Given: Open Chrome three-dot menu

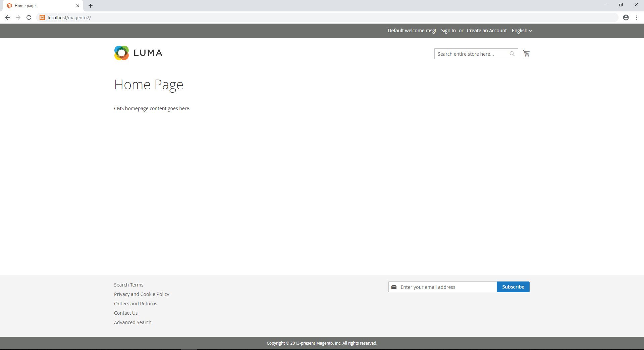Looking at the screenshot, I should 637,17.
